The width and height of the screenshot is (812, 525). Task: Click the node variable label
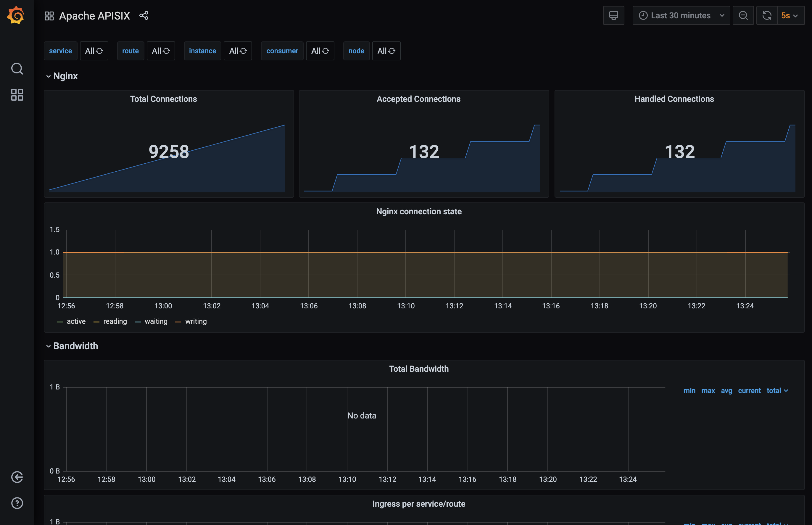(x=356, y=51)
